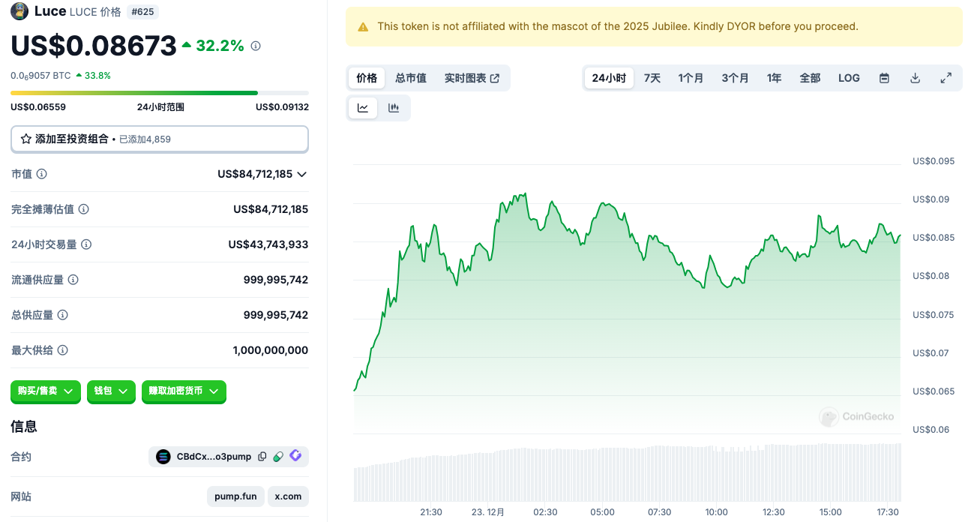Expand chart to fullscreen

click(946, 78)
